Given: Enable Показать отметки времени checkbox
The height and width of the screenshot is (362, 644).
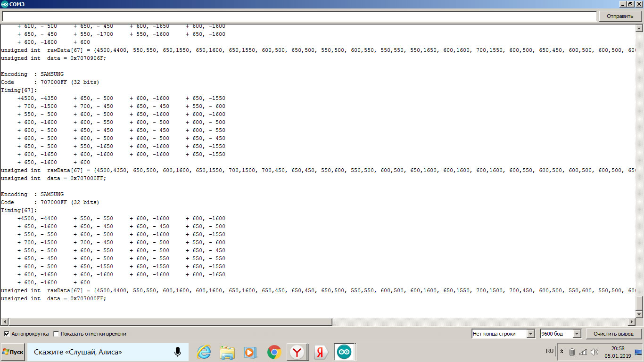Looking at the screenshot, I should [x=56, y=334].
